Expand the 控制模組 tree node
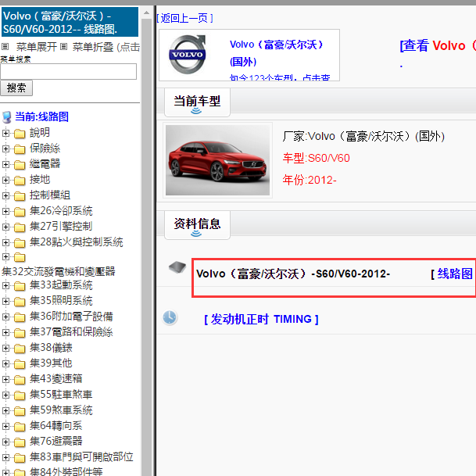Image resolution: width=476 pixels, height=476 pixels. click(5, 196)
